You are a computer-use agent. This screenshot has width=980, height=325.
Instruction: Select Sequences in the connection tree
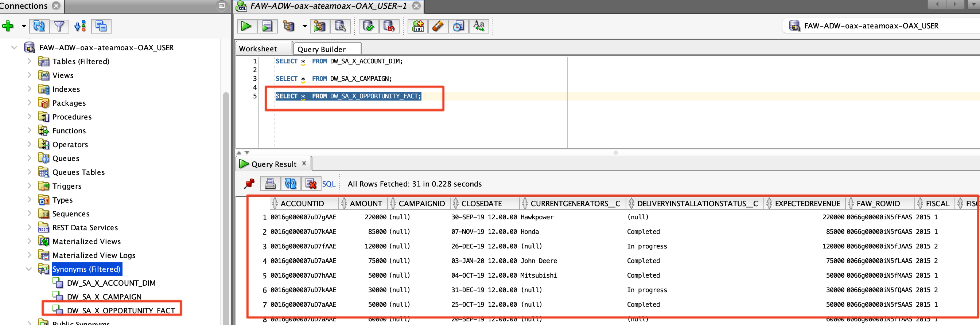point(71,214)
